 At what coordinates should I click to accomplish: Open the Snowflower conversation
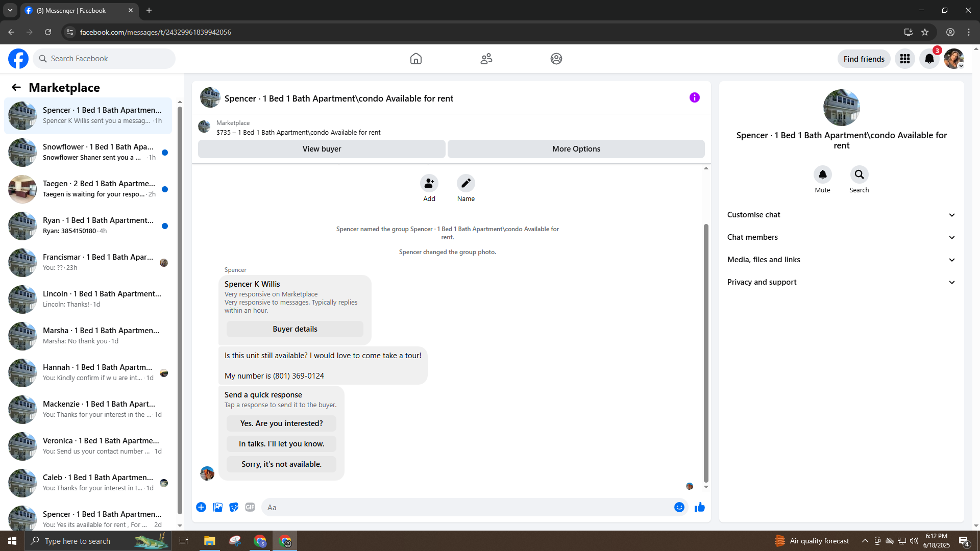[88, 153]
